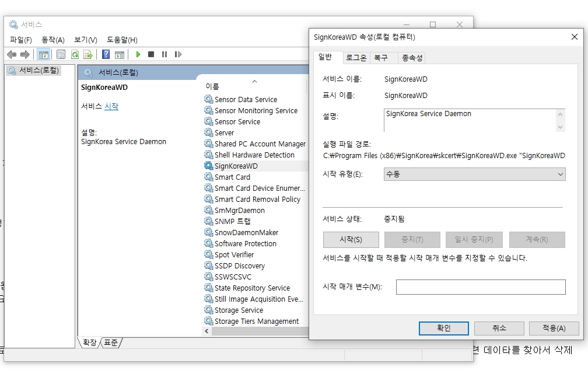
Task: Click the 시작 매개 변수 input field
Action: [481, 287]
